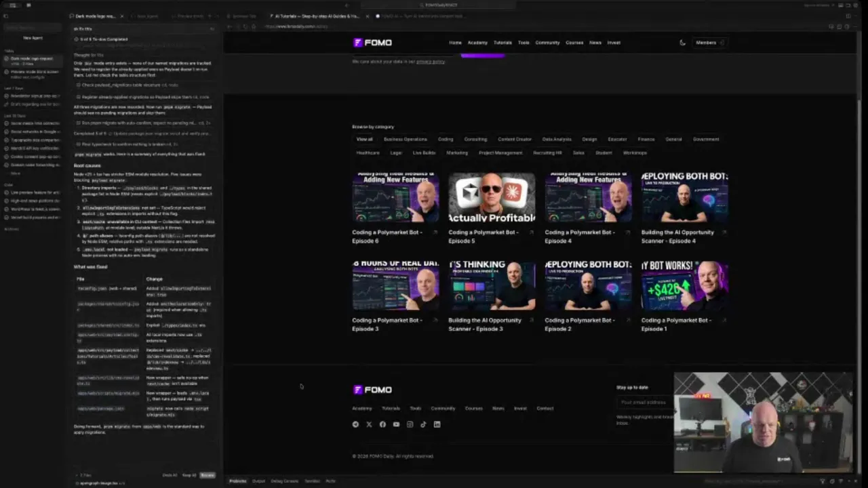Select Newsletter signup pop-up agent

(32, 96)
